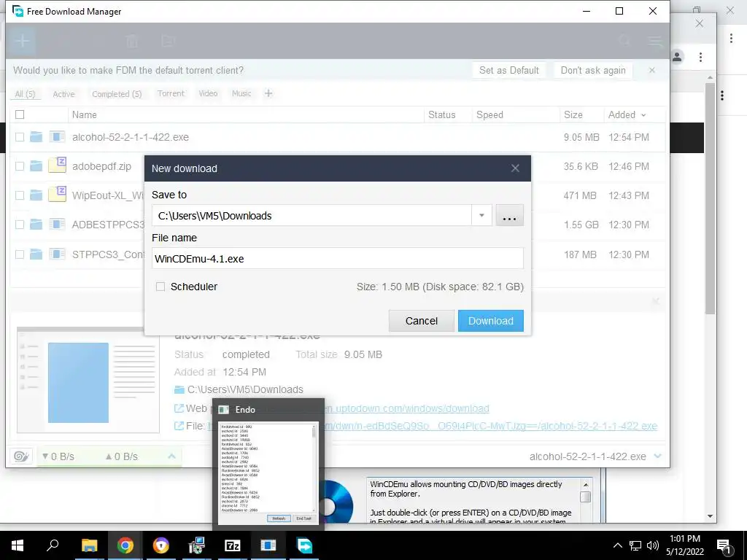
Task: Check the ADBESTPPCS3 row checkbox
Action: 20,225
